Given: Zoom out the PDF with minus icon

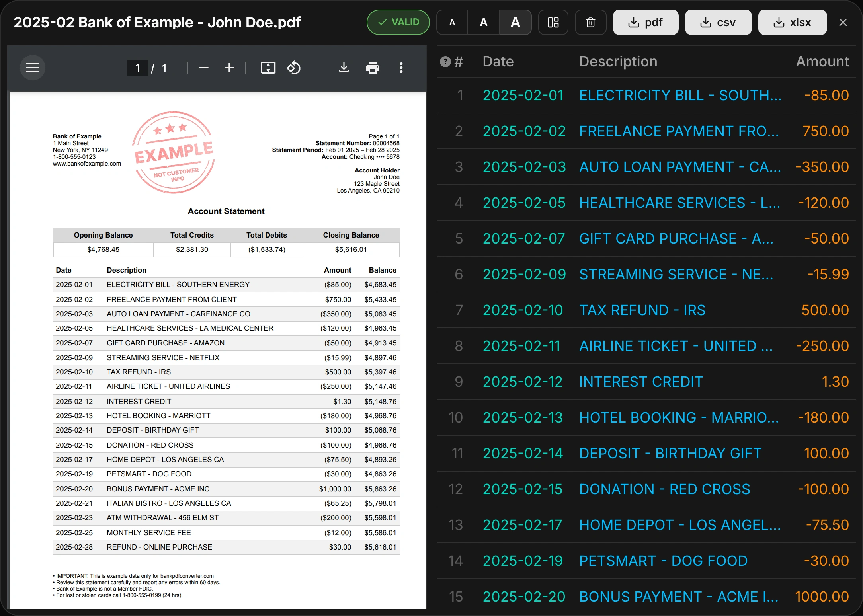Looking at the screenshot, I should coord(204,68).
